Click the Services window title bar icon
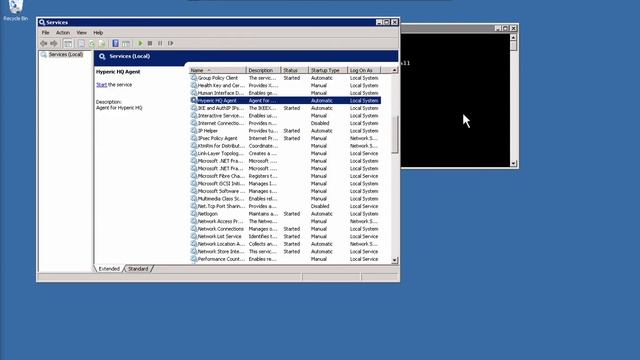 coord(42,22)
